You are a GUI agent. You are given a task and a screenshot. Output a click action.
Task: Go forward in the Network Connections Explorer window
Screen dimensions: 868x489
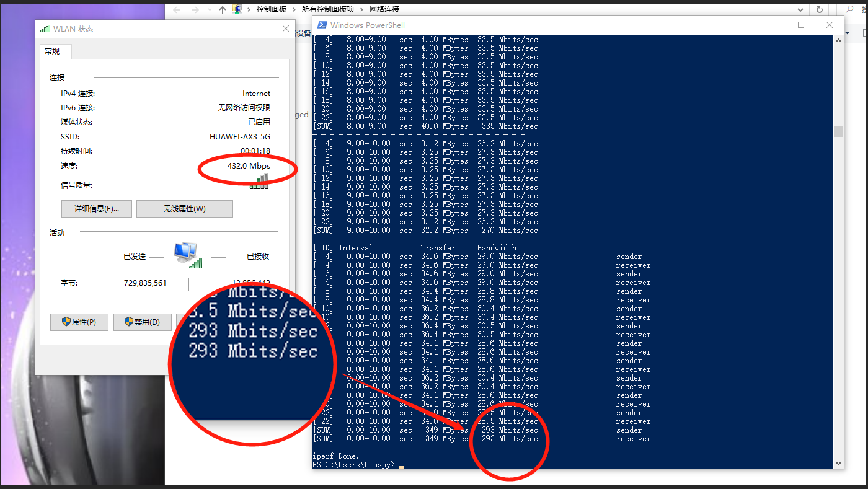pos(195,10)
